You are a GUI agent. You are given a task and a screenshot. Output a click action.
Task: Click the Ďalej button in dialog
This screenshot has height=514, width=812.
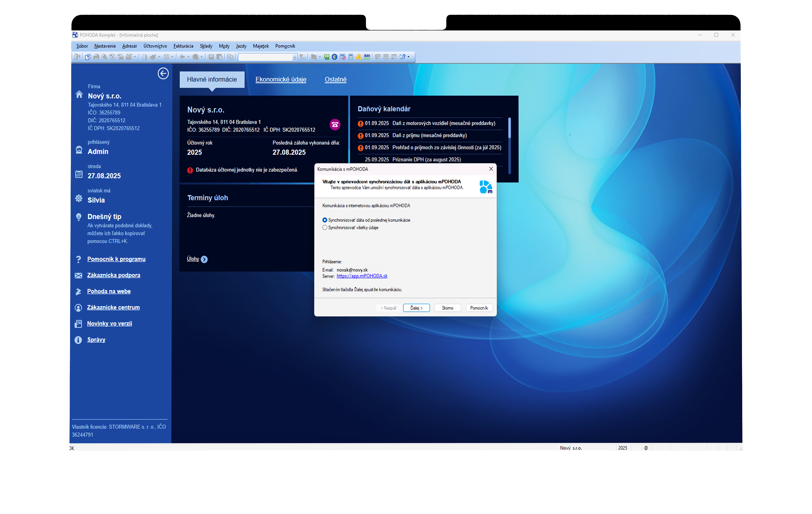point(417,308)
